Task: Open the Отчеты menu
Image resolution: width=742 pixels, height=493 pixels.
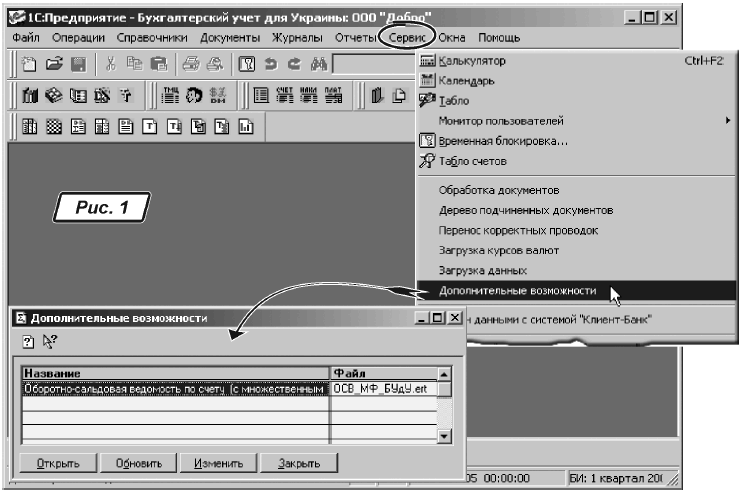Action: (353, 37)
